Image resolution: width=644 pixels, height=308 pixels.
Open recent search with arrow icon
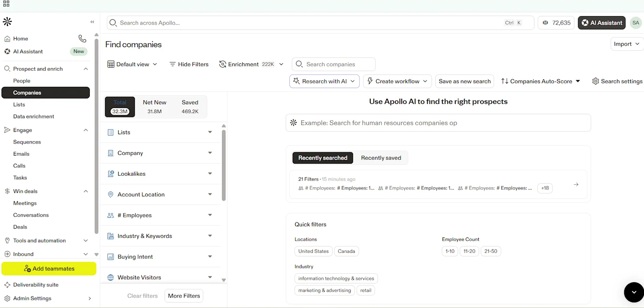coord(576,185)
